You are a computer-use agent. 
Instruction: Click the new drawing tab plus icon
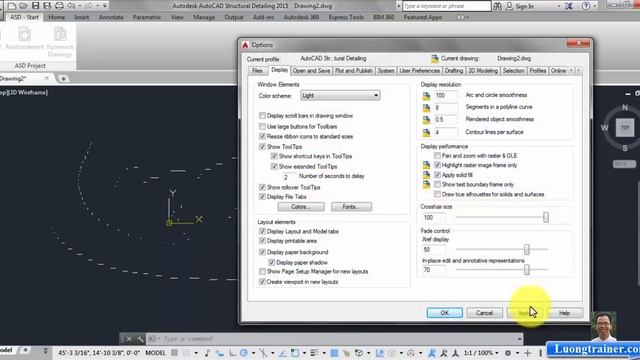(63, 78)
